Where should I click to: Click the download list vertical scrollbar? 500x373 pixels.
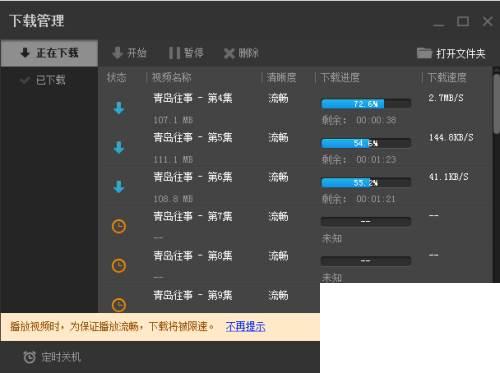point(497,104)
